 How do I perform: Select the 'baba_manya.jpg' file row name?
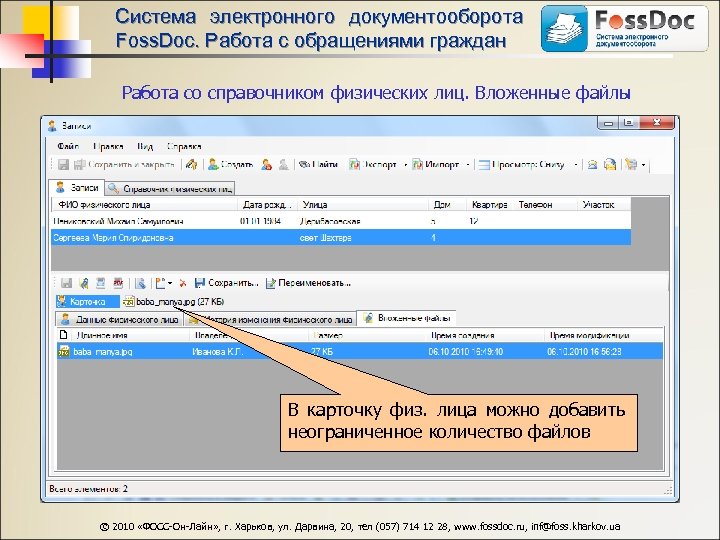pos(103,352)
